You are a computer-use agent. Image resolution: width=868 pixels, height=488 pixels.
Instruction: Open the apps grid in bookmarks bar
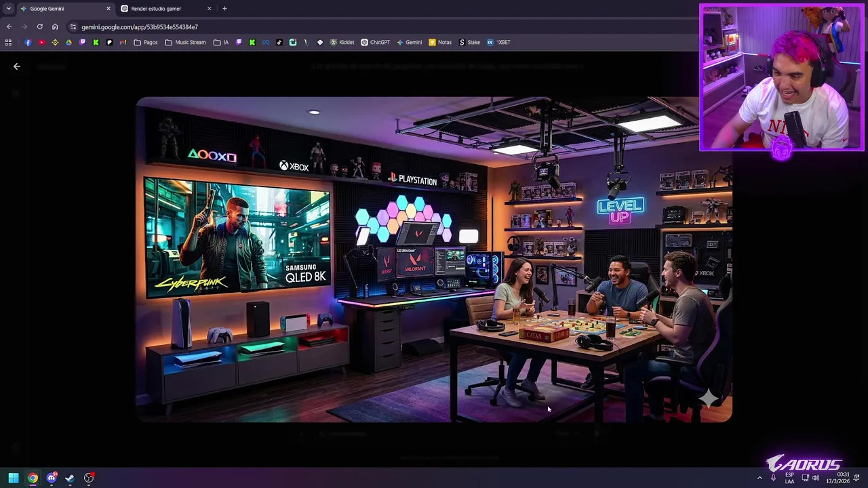point(8,42)
